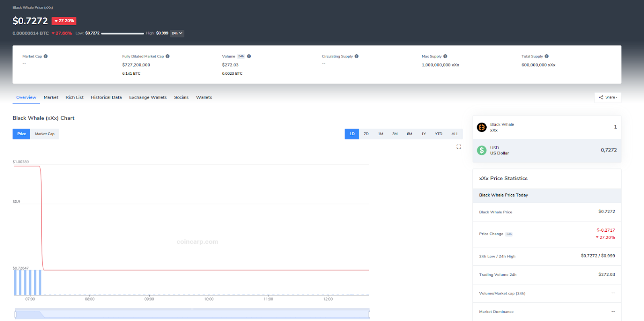Viewport: 644px width, 321px height.
Task: Switch chart to Price view
Action: click(22, 134)
